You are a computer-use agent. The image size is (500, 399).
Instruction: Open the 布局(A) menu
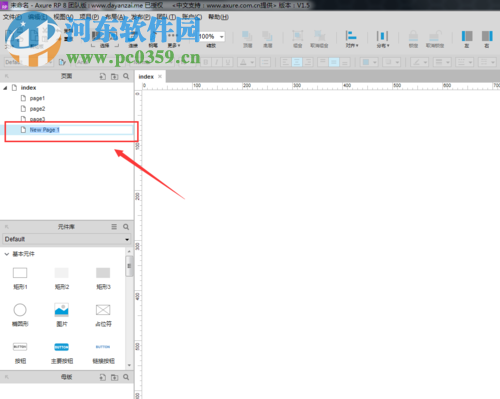click(x=115, y=17)
